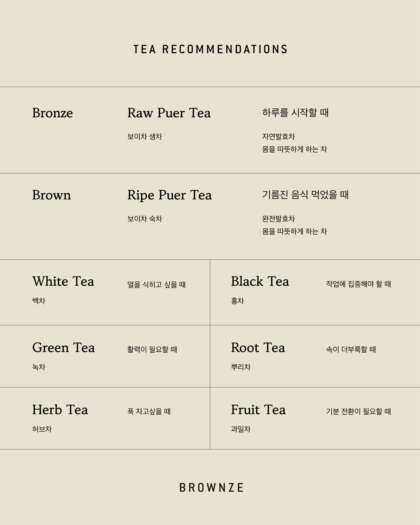Click the 기분 전환이 필요할 때 text
This screenshot has height=525, width=420.
358,412
